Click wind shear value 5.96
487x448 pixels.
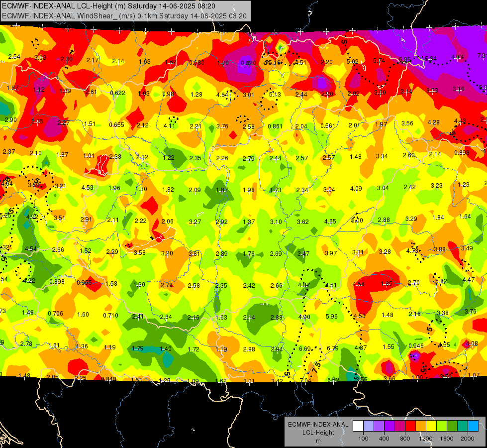tap(332, 316)
